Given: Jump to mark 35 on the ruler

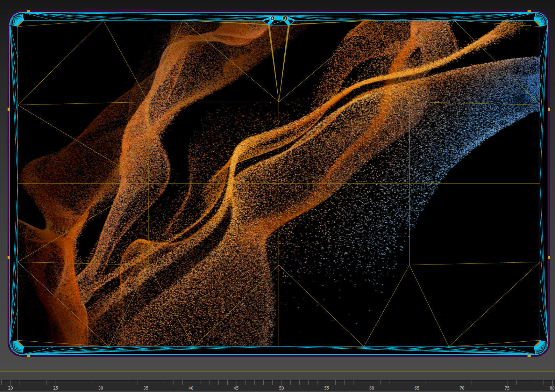Looking at the screenshot, I should pyautogui.click(x=146, y=388).
